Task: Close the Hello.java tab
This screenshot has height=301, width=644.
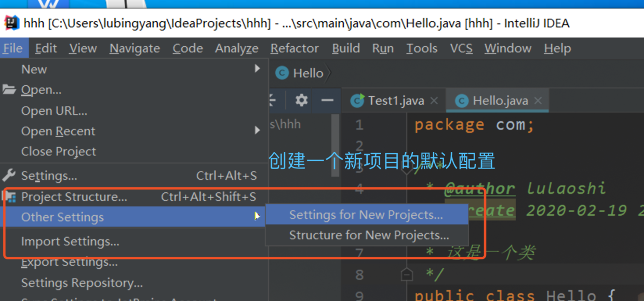Action: click(x=538, y=100)
